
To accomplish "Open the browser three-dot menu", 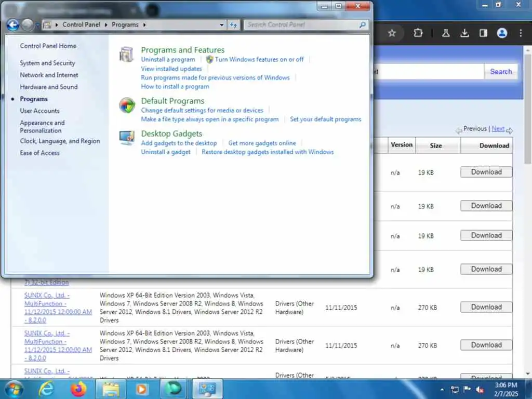I will pyautogui.click(x=521, y=33).
